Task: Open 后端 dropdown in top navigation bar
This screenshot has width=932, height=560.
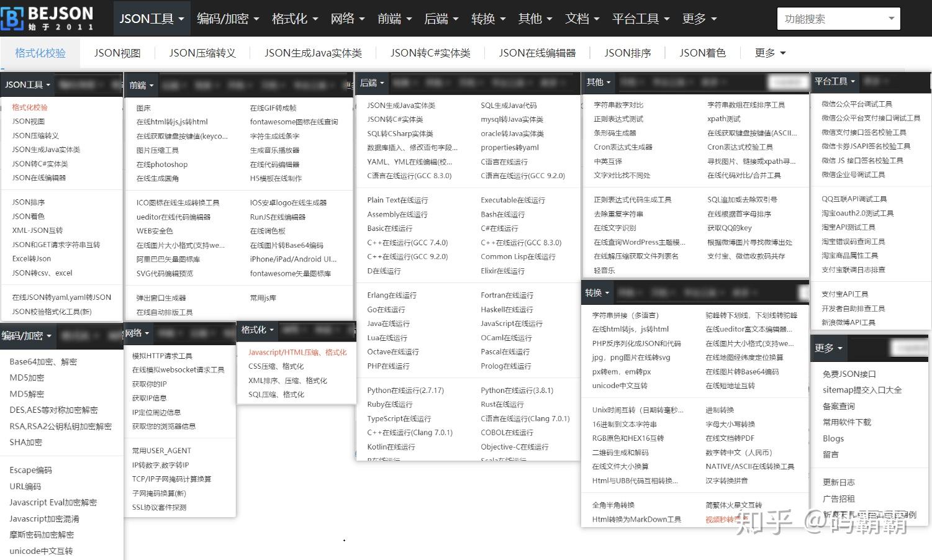Action: [x=441, y=19]
